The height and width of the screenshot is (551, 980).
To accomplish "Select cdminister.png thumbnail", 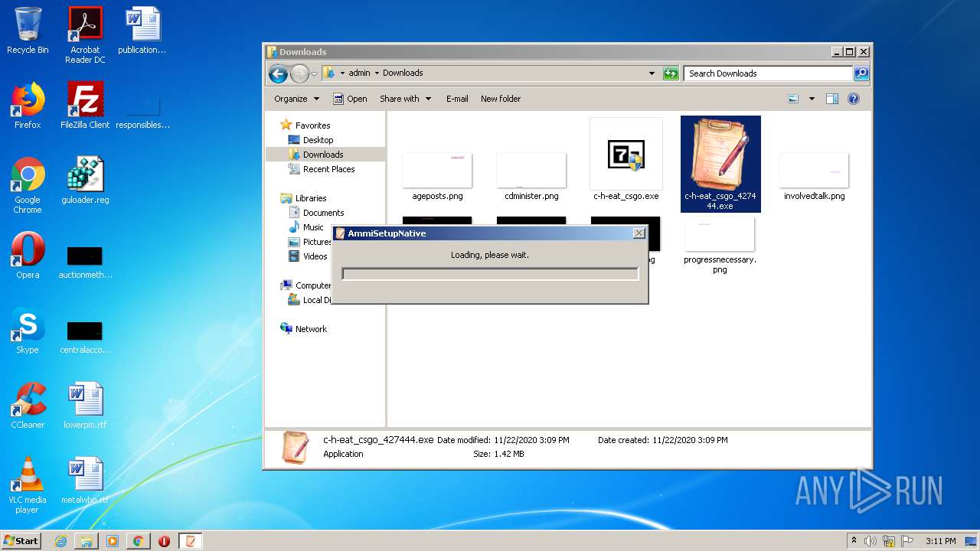I will (x=531, y=176).
